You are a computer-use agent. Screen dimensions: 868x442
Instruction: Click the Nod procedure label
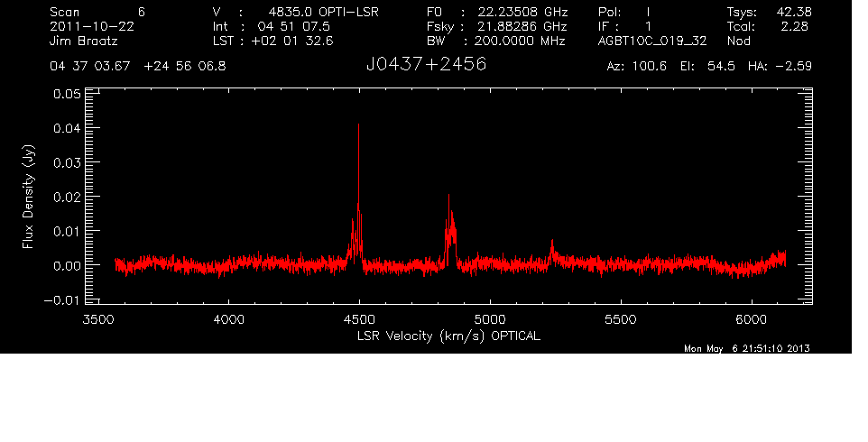[x=738, y=41]
